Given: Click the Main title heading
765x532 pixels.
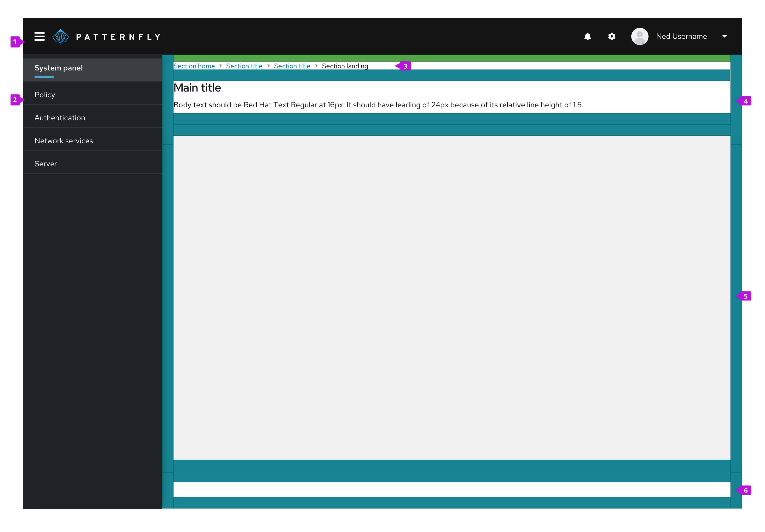Looking at the screenshot, I should [x=197, y=88].
